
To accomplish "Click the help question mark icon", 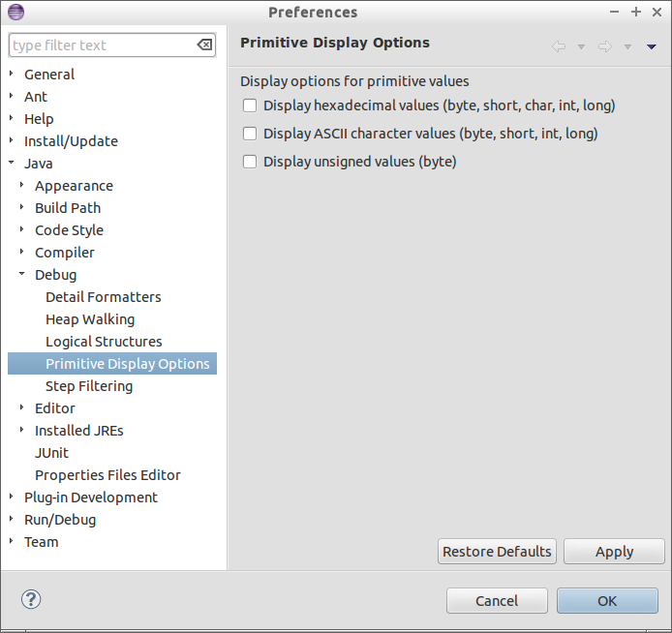I will pyautogui.click(x=31, y=600).
